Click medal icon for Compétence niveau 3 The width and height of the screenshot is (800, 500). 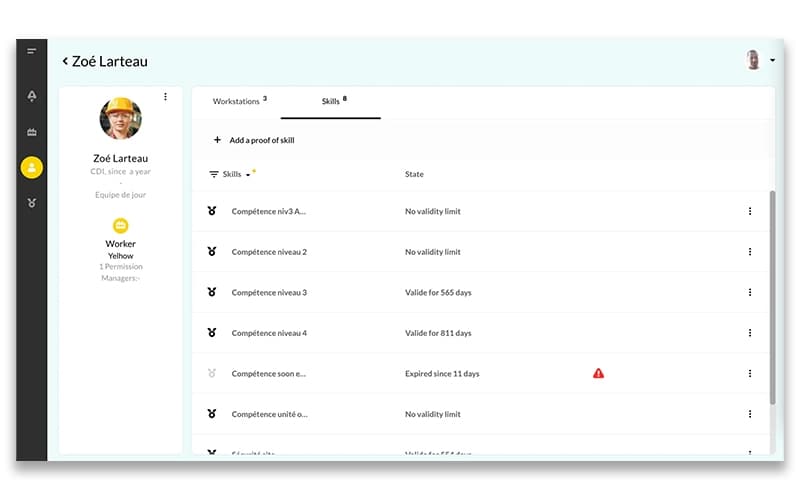[212, 292]
